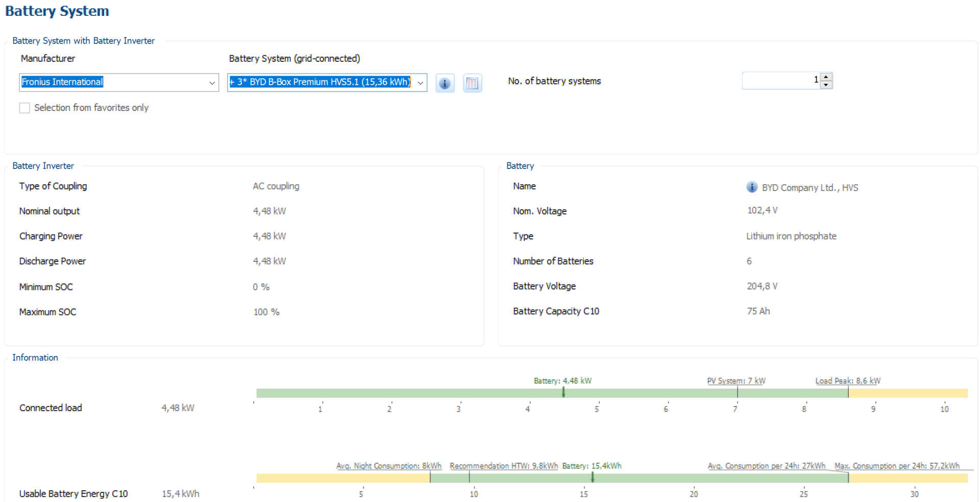Decrease number of battery systems with down arrow
The image size is (980, 502).
tap(826, 85)
